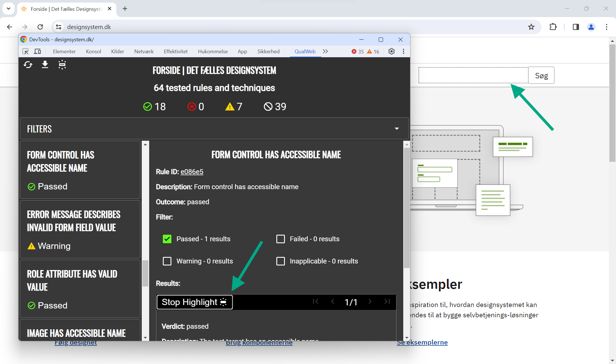Image resolution: width=616 pixels, height=364 pixels.
Task: Check the Warning - 0 results filter
Action: click(x=167, y=261)
